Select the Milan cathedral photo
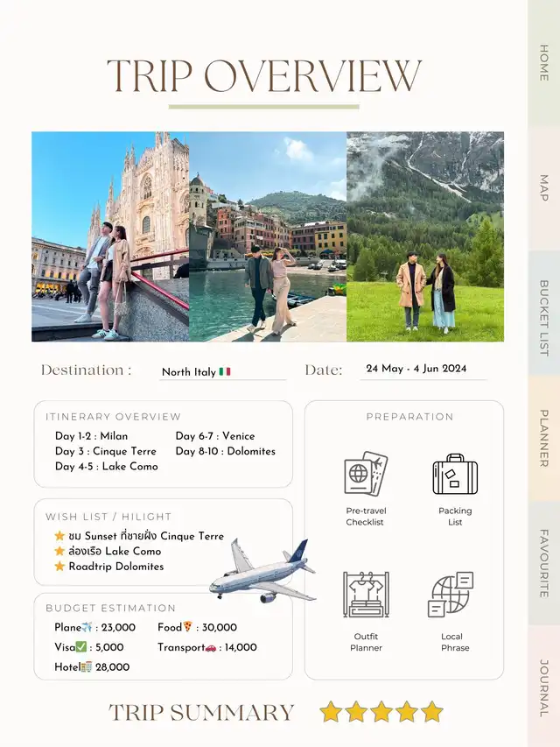Viewport: 560px width, 747px height. [110, 236]
